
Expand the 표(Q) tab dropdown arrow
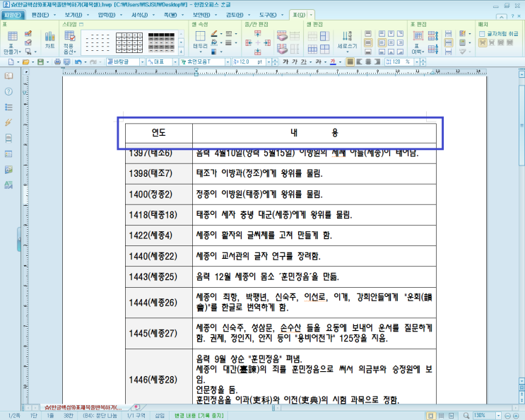(x=311, y=15)
